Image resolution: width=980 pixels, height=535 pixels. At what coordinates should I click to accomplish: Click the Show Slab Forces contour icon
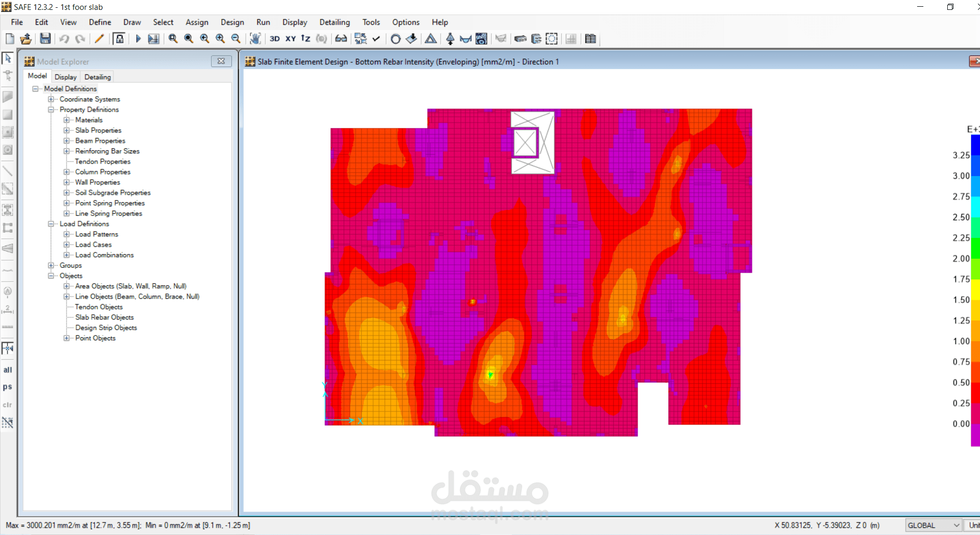tap(482, 39)
